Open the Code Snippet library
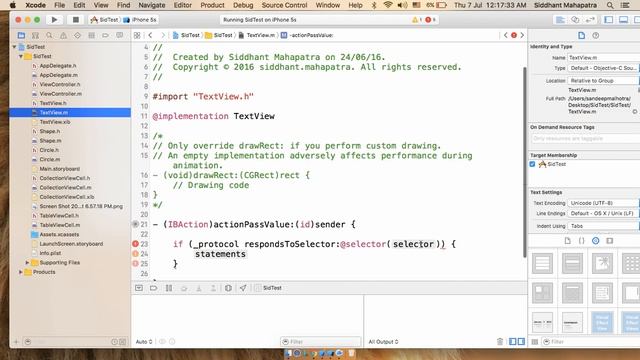640x360 pixels. (582, 241)
